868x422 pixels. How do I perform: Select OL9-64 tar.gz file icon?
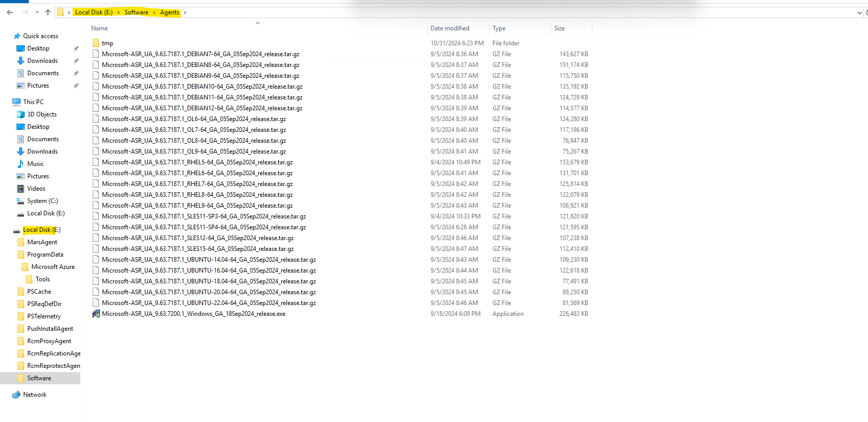(x=96, y=151)
